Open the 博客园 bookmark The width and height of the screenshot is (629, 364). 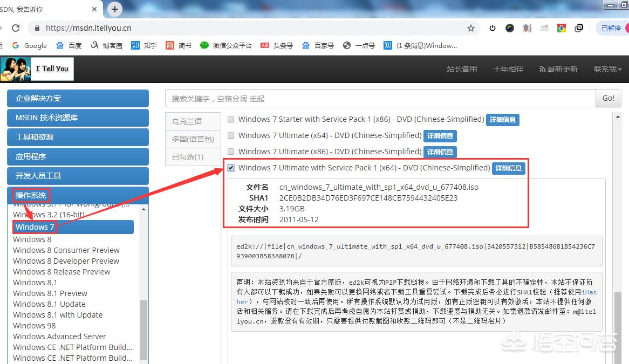(x=106, y=45)
